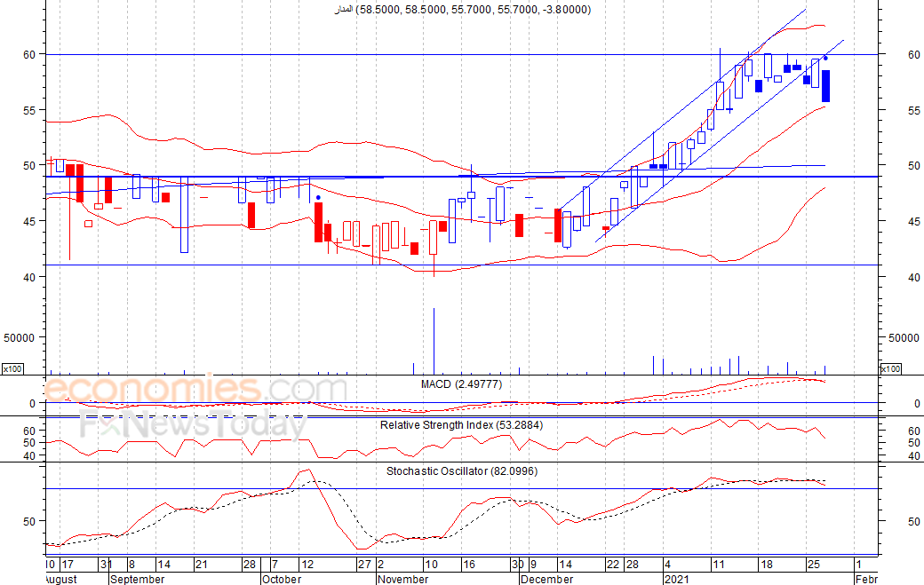Click date label 16 in November
924x585 pixels.
tap(468, 565)
